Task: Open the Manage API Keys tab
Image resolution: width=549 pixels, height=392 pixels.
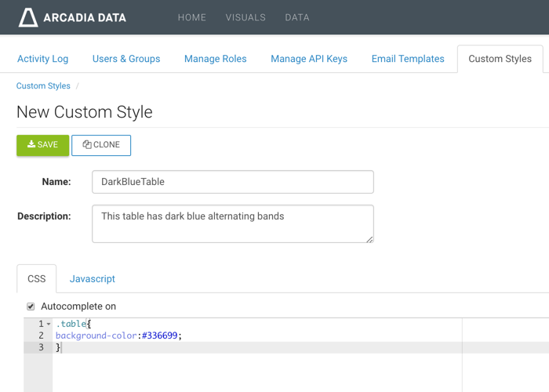Action: point(309,59)
